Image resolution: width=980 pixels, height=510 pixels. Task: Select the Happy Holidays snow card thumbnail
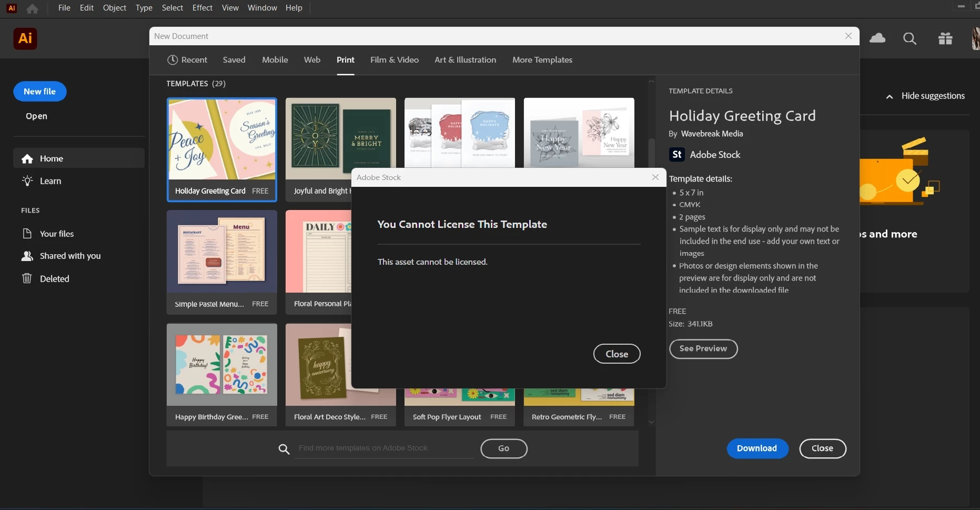(x=460, y=133)
